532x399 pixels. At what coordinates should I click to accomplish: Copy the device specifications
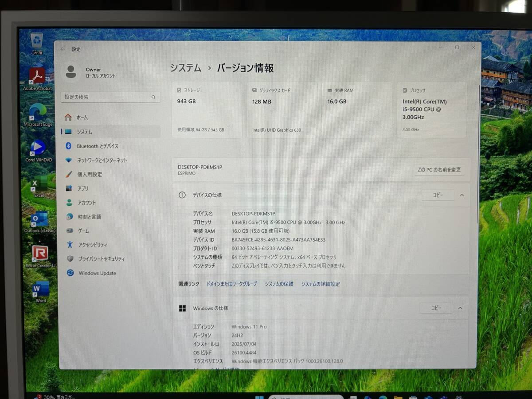coord(438,195)
